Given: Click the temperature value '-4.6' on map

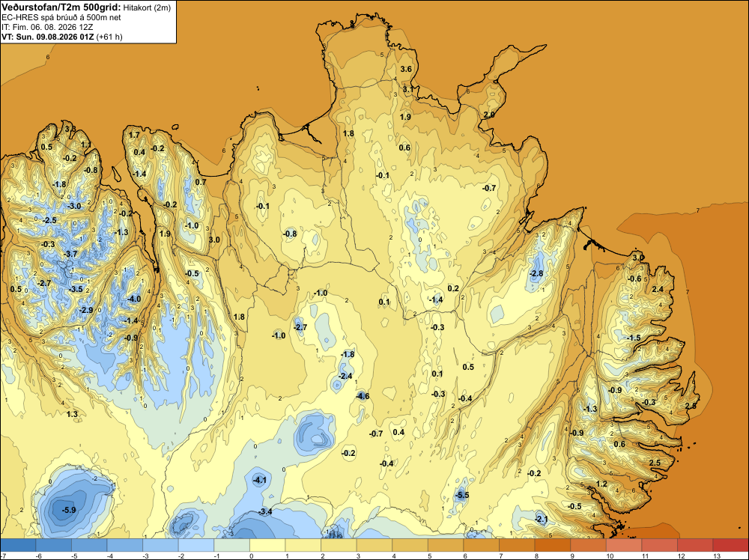Looking at the screenshot, I should [363, 396].
